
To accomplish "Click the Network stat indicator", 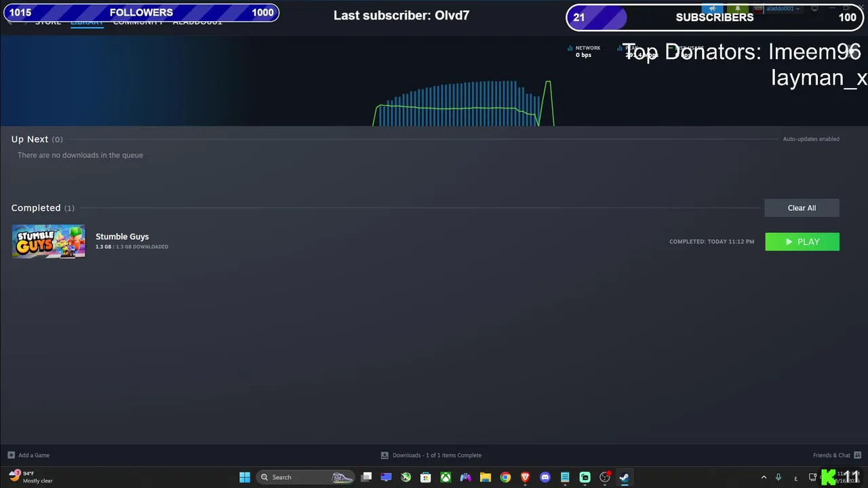I will click(x=584, y=52).
